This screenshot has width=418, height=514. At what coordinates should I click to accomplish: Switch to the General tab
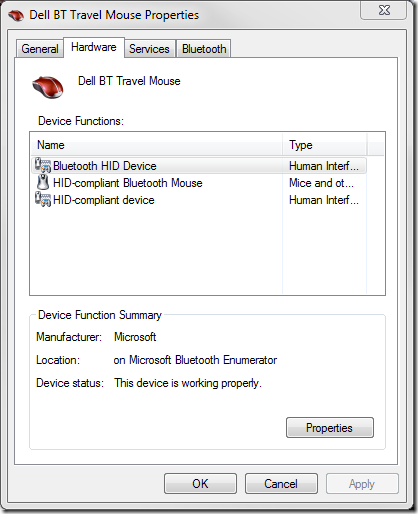tap(40, 49)
